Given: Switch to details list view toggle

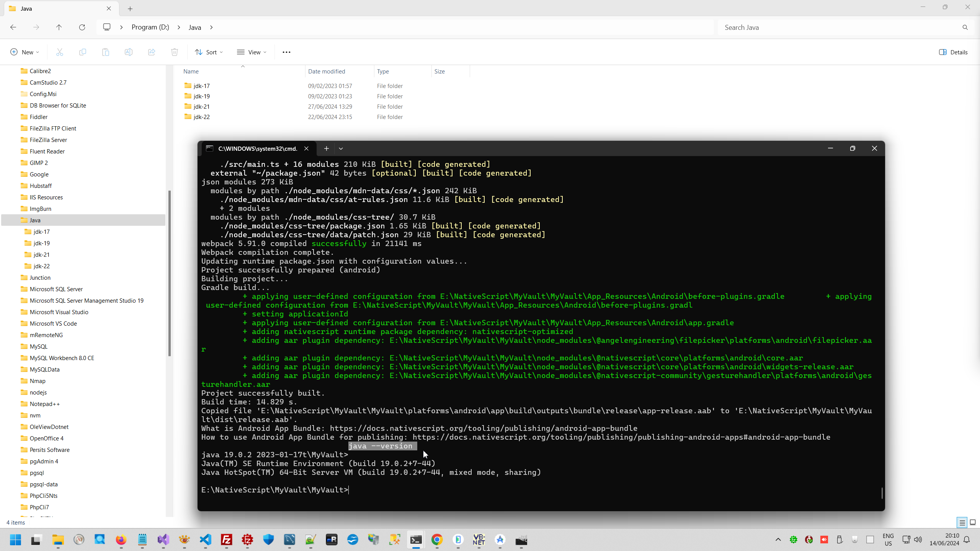Looking at the screenshot, I should pyautogui.click(x=962, y=522).
